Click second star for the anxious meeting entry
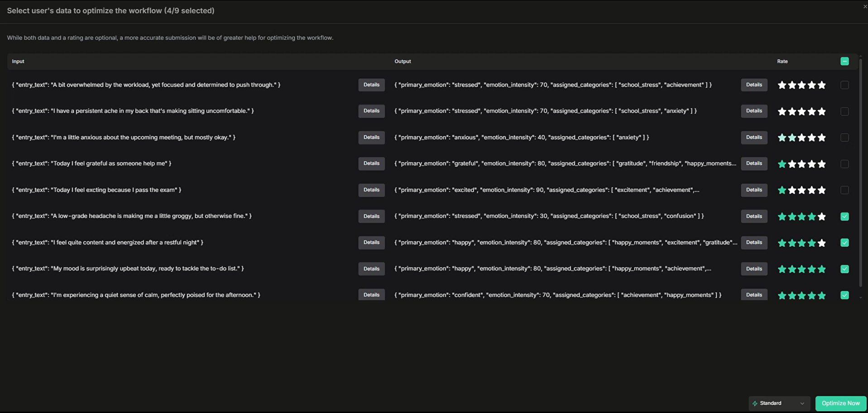The height and width of the screenshot is (413, 868). tap(791, 138)
